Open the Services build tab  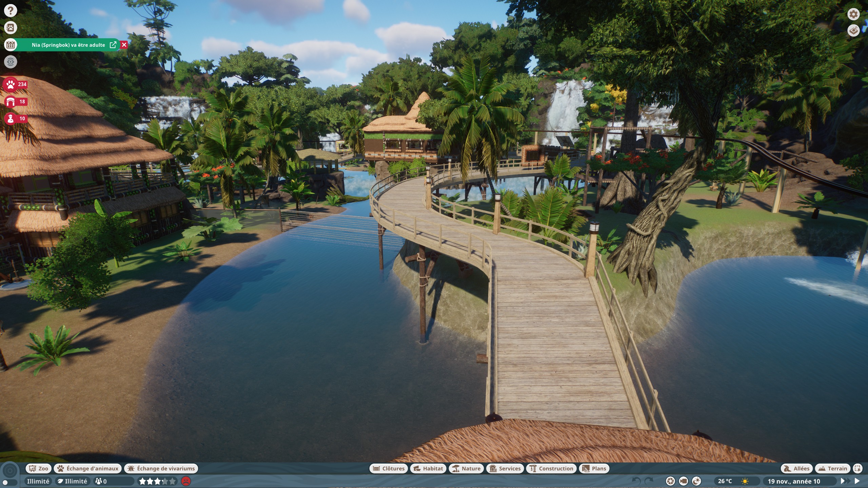click(505, 468)
